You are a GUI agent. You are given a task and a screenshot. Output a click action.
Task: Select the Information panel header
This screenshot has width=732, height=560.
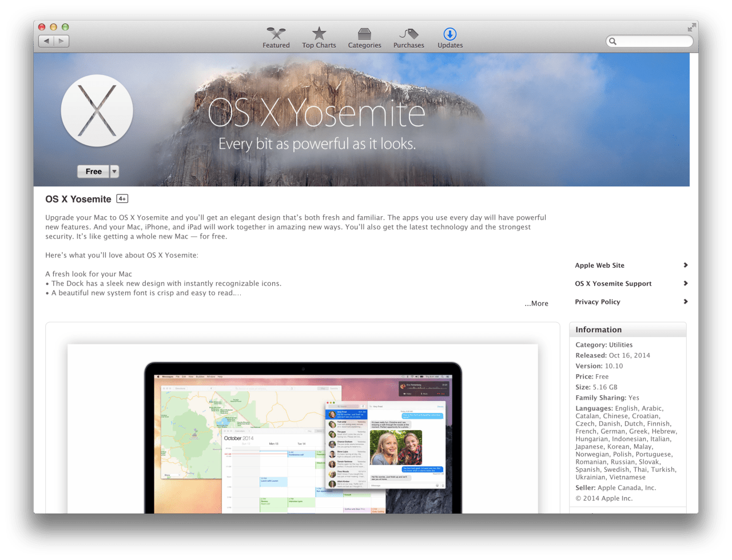click(x=598, y=329)
